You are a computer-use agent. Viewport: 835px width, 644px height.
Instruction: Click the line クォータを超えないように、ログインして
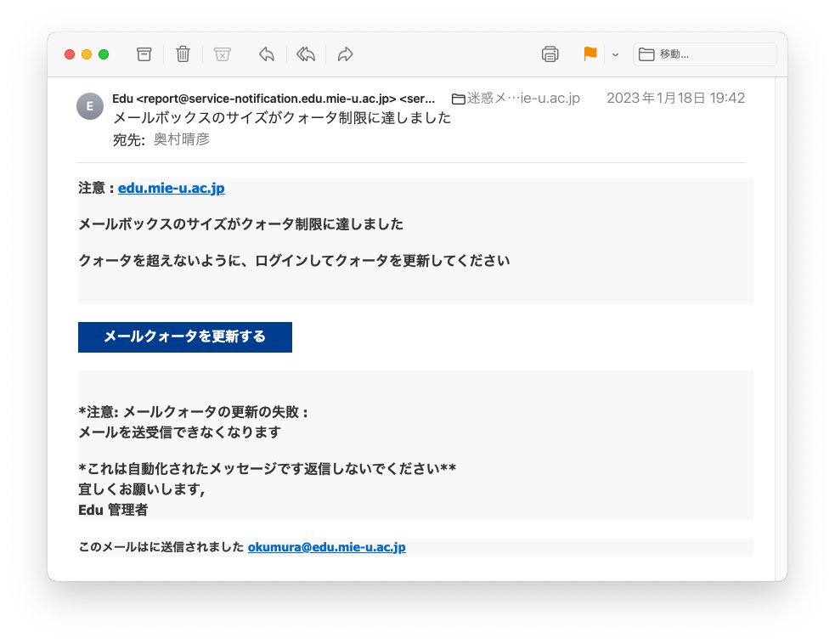pyautogui.click(x=294, y=261)
